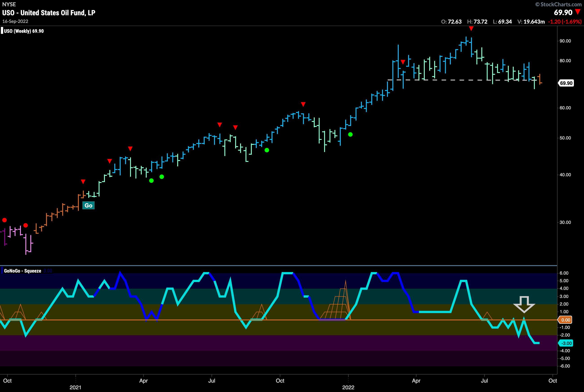Screen dimensions: 584x392
Task: Click the 40.00 price axis label
Action: pos(565,175)
